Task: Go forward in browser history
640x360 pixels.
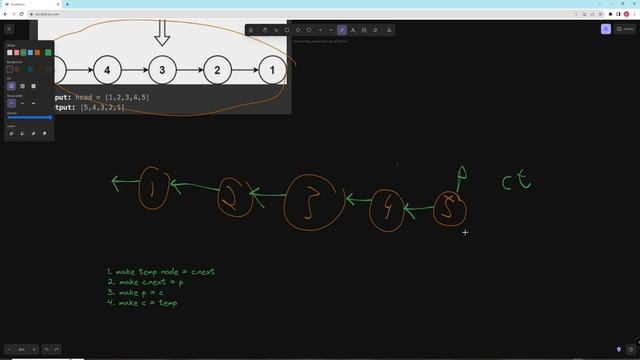Action: (x=13, y=14)
